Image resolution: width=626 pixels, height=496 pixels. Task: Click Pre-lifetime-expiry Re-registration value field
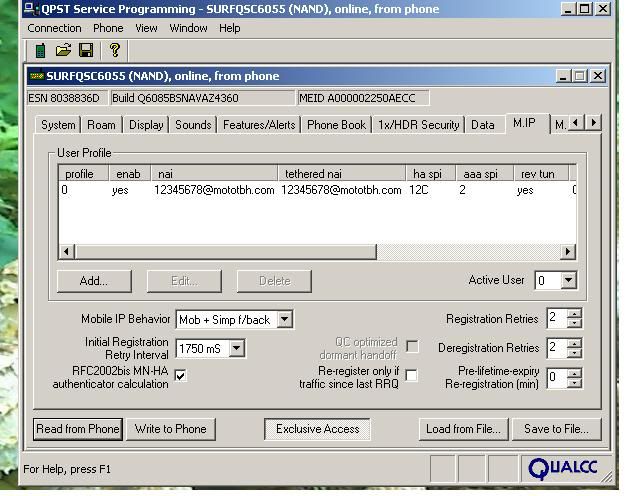coord(557,378)
